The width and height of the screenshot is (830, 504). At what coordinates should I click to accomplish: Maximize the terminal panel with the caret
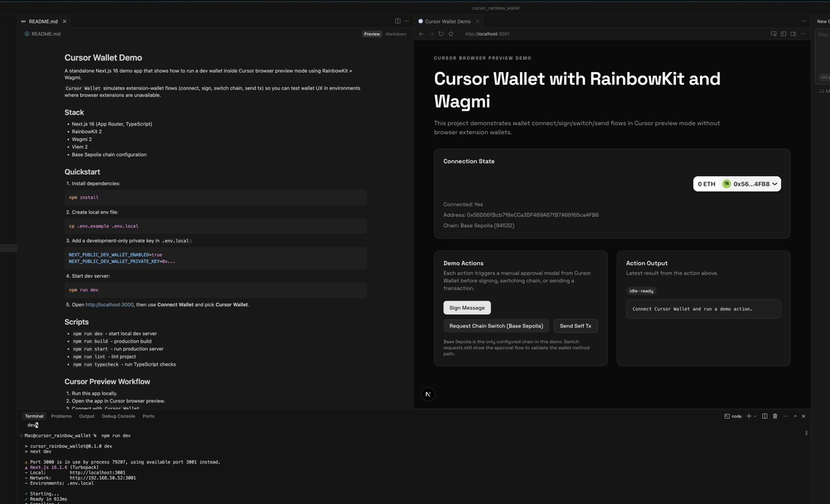[794, 416]
